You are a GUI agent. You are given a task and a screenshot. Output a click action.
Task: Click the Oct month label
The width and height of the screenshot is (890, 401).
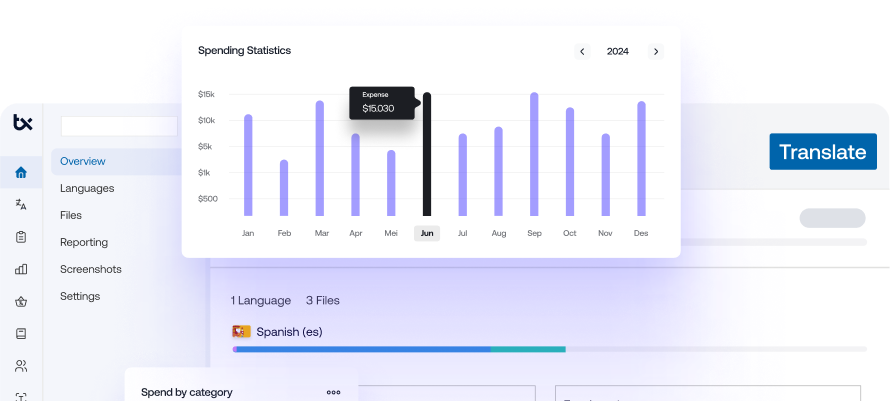click(x=570, y=233)
